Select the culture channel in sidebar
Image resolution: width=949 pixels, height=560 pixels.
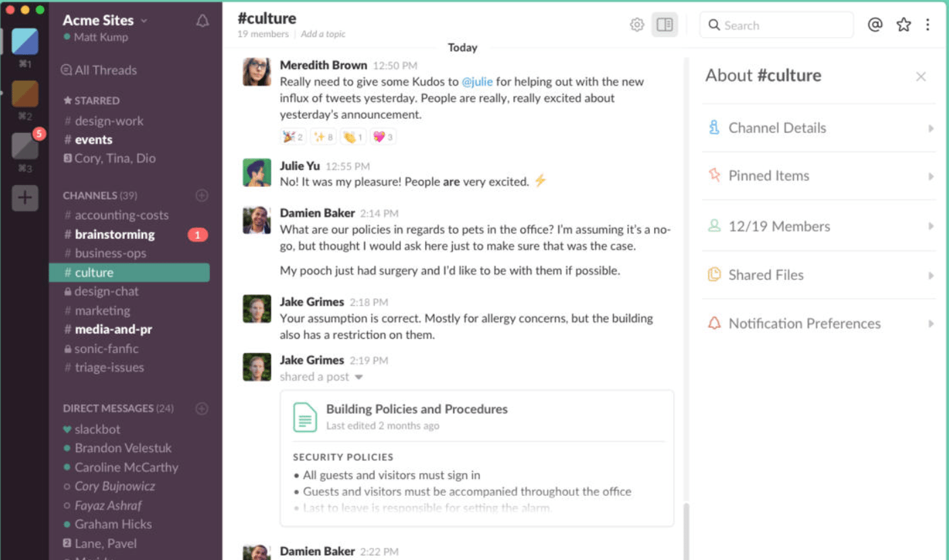click(129, 273)
